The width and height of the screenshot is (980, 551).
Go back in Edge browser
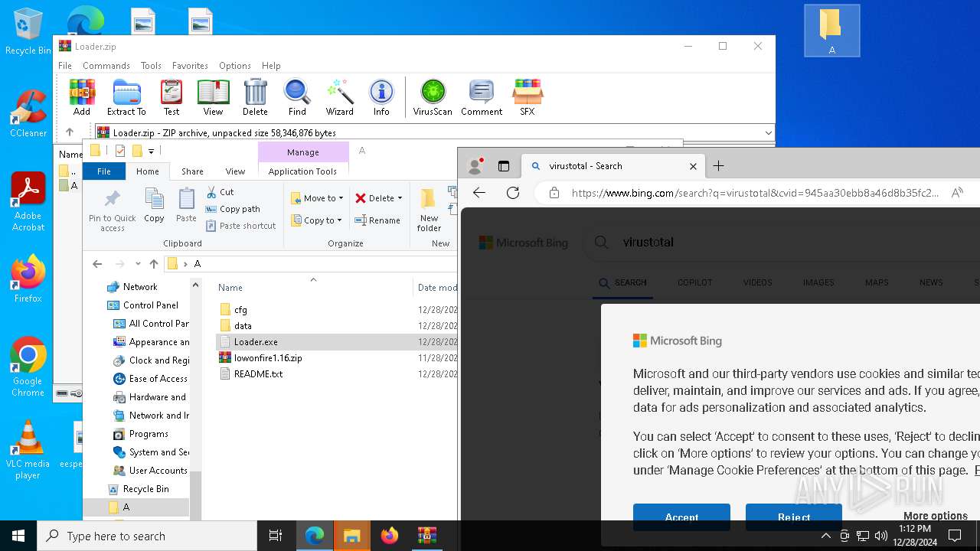[479, 193]
